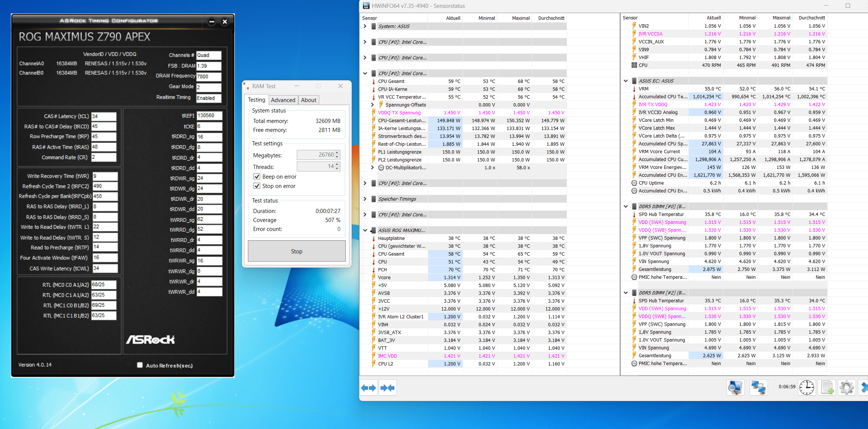Image resolution: width=868 pixels, height=429 pixels.
Task: Switch to the Advanced tab
Action: (x=283, y=100)
